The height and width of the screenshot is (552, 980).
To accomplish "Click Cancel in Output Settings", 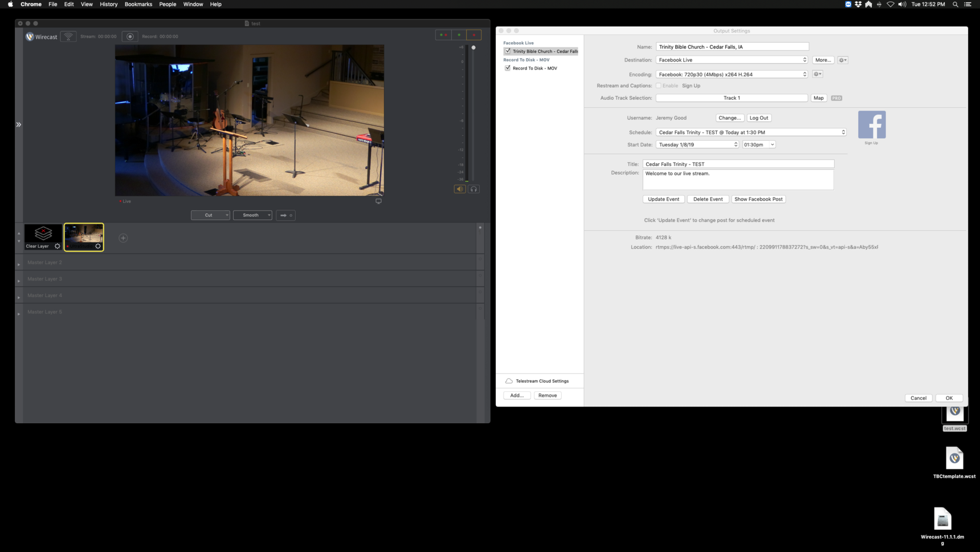I will [x=918, y=398].
